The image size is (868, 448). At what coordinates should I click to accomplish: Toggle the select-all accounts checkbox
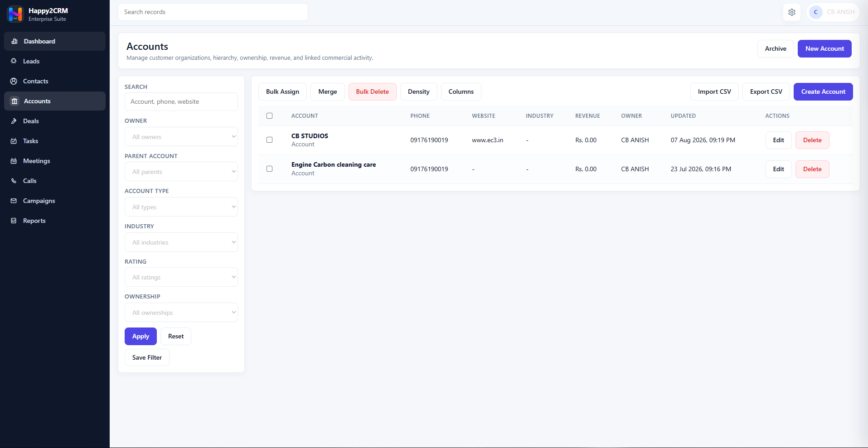click(x=269, y=116)
